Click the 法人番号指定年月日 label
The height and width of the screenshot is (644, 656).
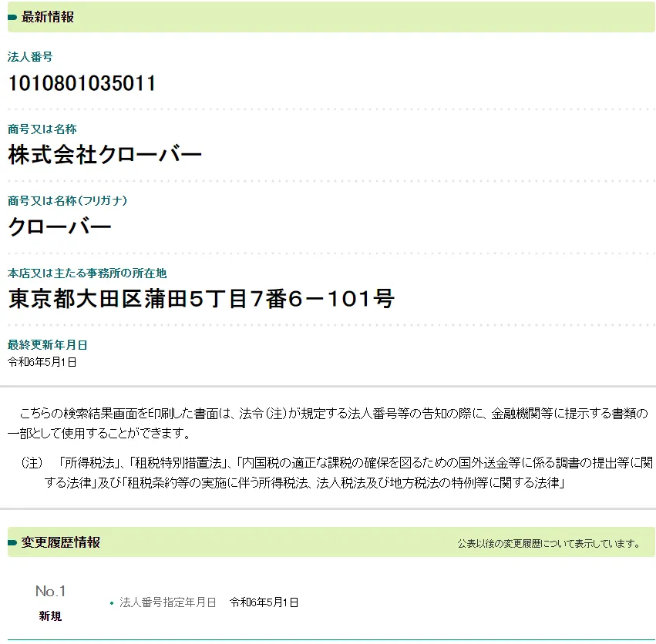point(167,602)
